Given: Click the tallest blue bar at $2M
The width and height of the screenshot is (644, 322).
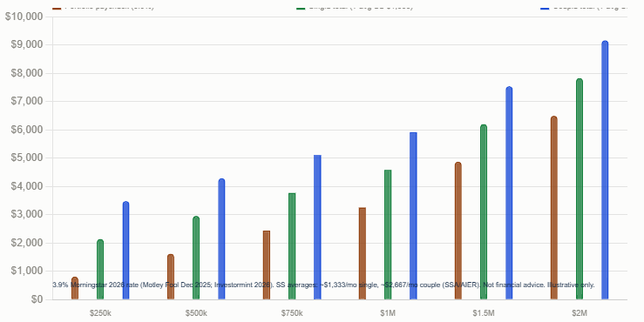Looking at the screenshot, I should (605, 171).
